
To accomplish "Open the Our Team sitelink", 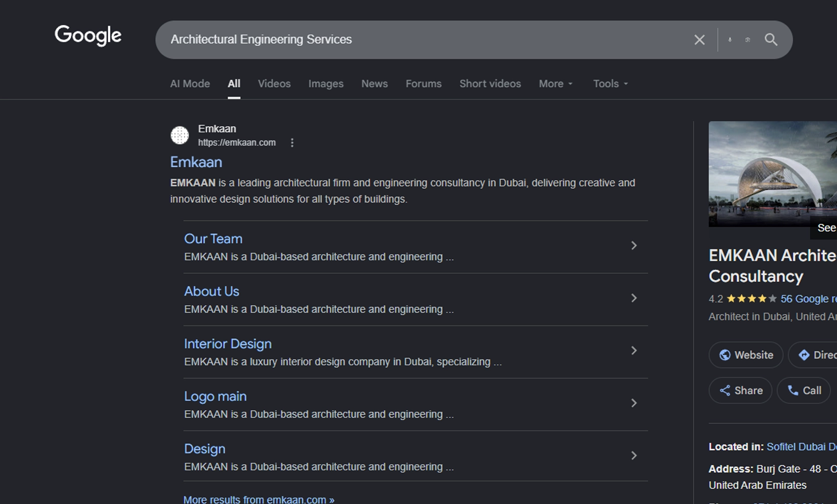I will point(213,239).
